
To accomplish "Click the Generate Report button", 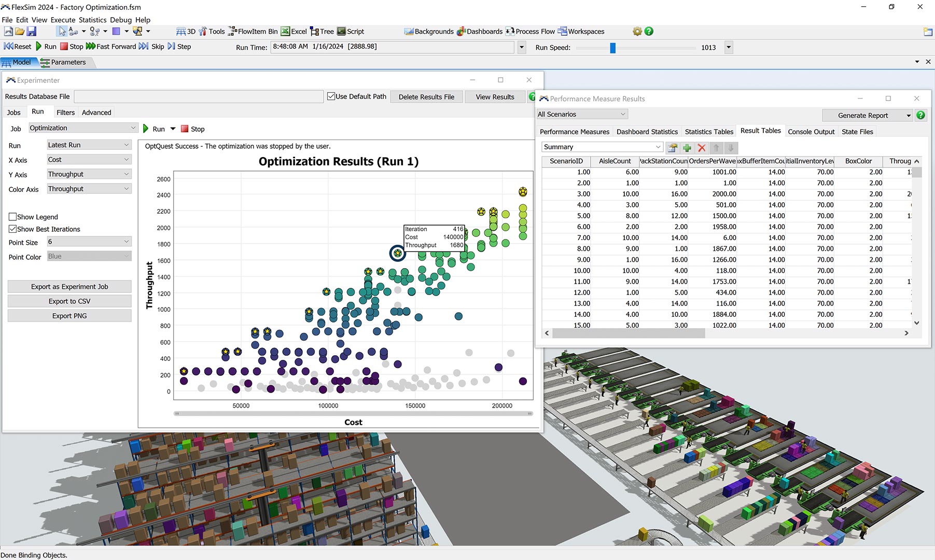I will pos(862,116).
